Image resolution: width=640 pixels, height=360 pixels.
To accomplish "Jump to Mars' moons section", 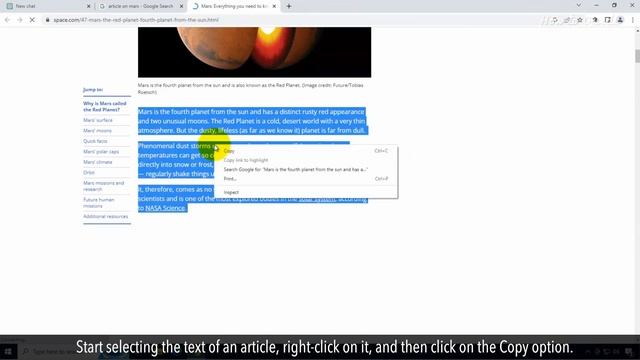I will click(97, 131).
